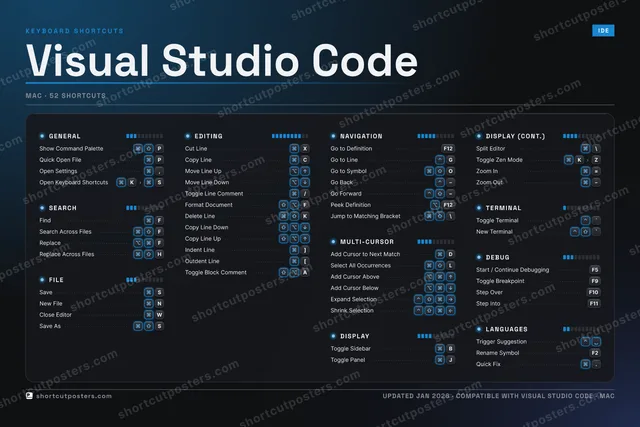The width and height of the screenshot is (640, 427).
Task: Click the F5 key for Start / Continue Debugging
Action: (595, 270)
